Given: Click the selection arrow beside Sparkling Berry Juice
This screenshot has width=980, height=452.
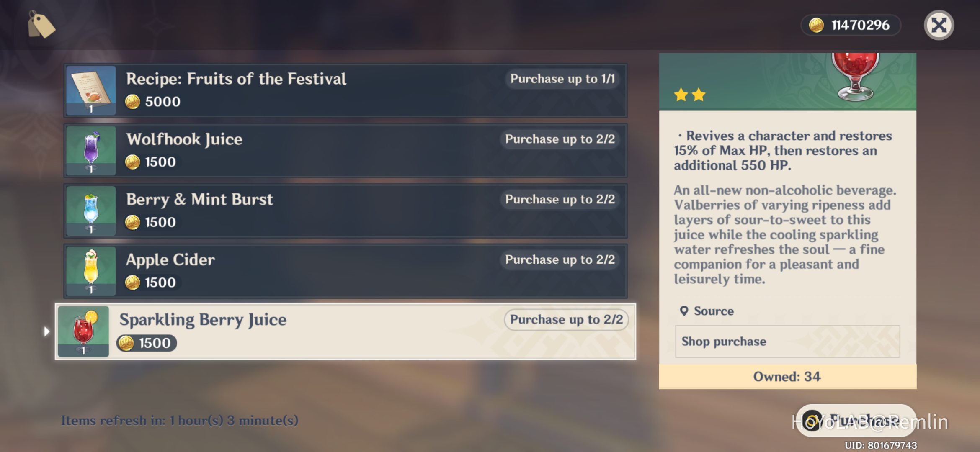Looking at the screenshot, I should [x=46, y=331].
